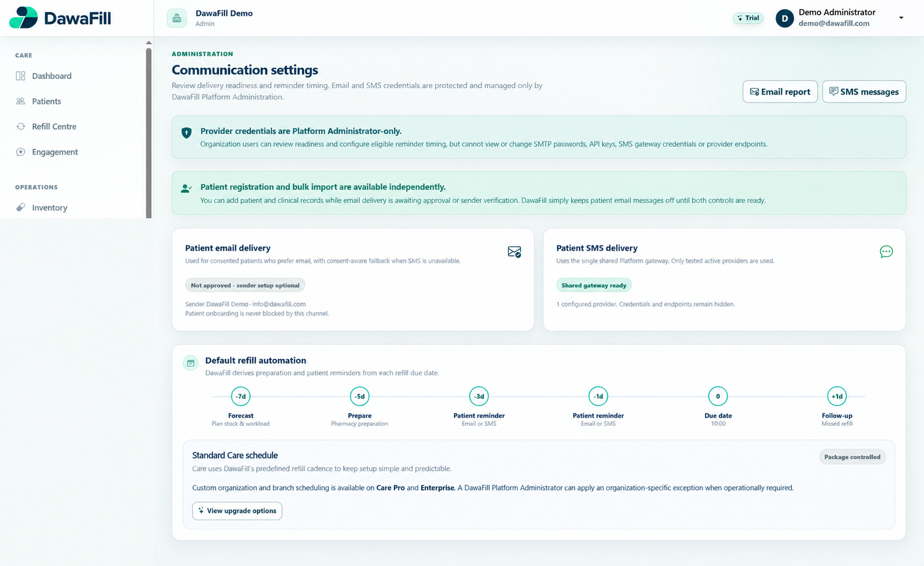The image size is (924, 566).
Task: Click the organization building icon beside DawaFill Demo
Action: [x=177, y=18]
